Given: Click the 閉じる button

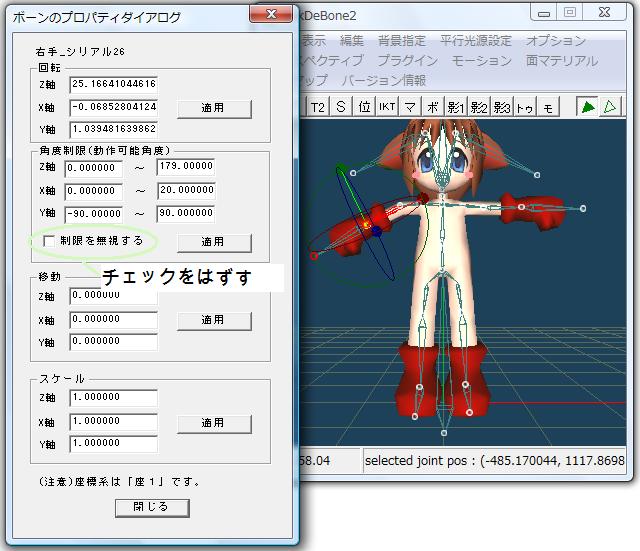Looking at the screenshot, I should pyautogui.click(x=151, y=507).
